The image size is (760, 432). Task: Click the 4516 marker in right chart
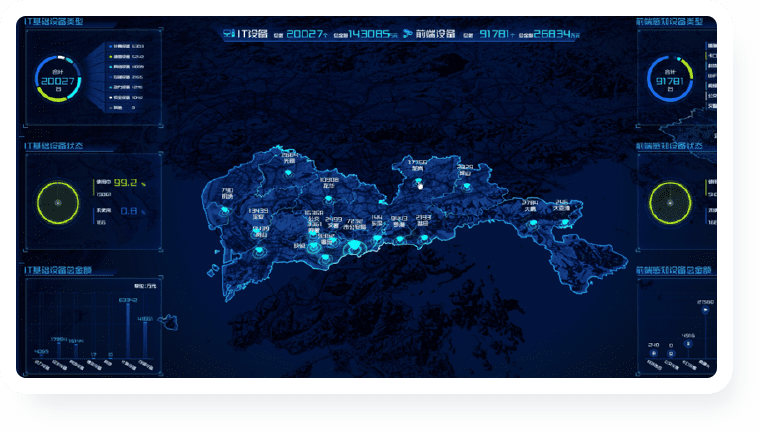click(x=688, y=344)
